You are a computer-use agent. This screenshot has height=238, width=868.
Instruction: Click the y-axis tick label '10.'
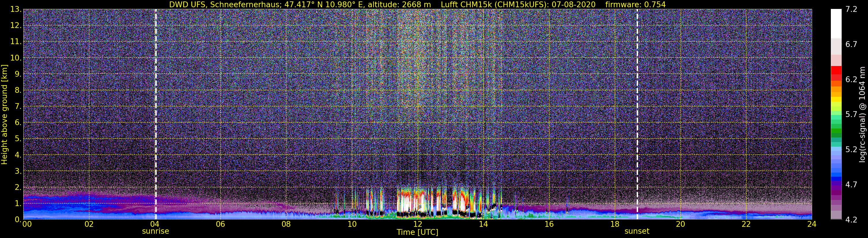(x=16, y=58)
